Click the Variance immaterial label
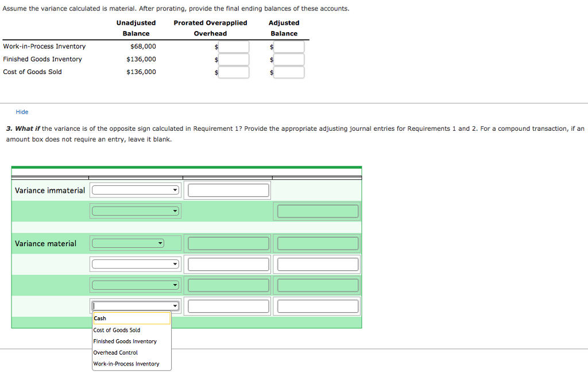Screen dimensions: 588x377 (50, 191)
